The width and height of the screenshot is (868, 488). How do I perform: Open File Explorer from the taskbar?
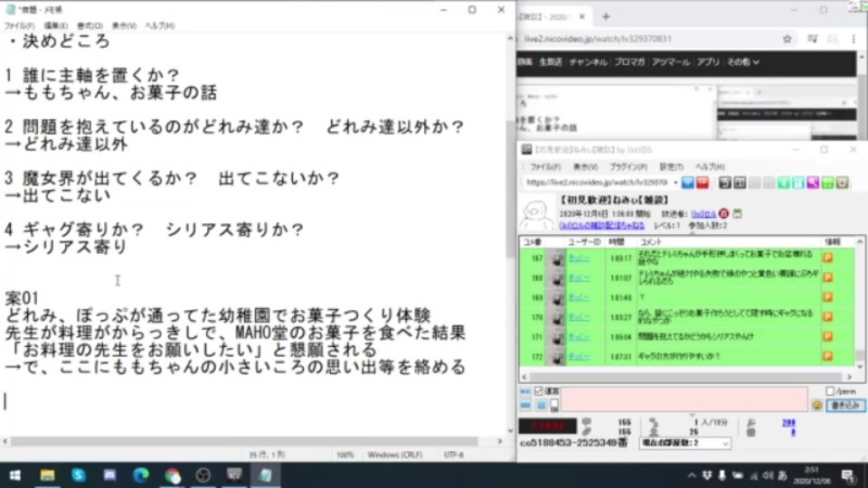pos(47,475)
